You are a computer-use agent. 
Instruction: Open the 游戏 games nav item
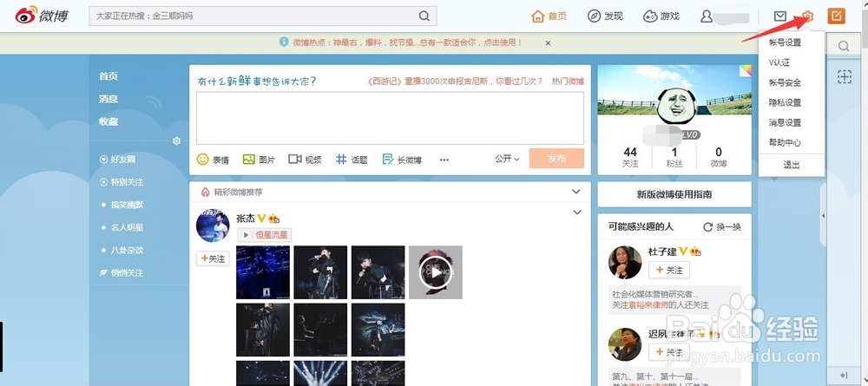(661, 16)
